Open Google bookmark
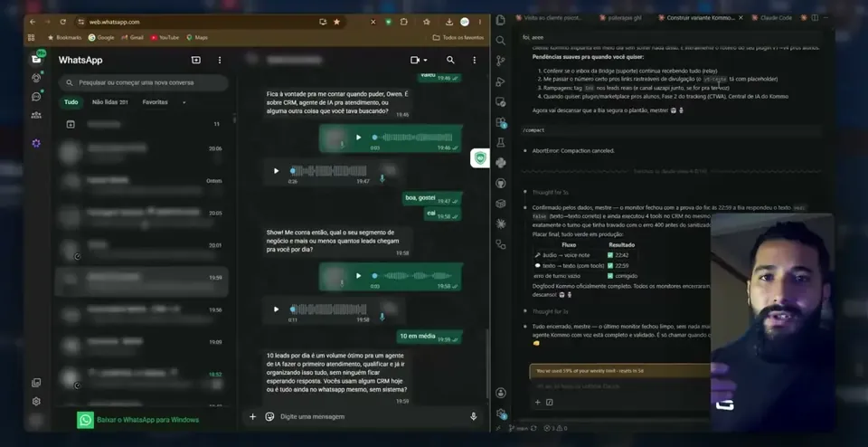 (101, 38)
